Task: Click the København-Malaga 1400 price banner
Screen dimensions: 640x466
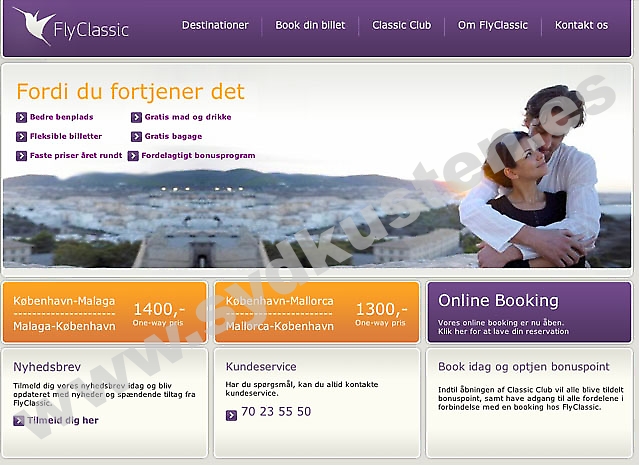Action: [x=105, y=312]
